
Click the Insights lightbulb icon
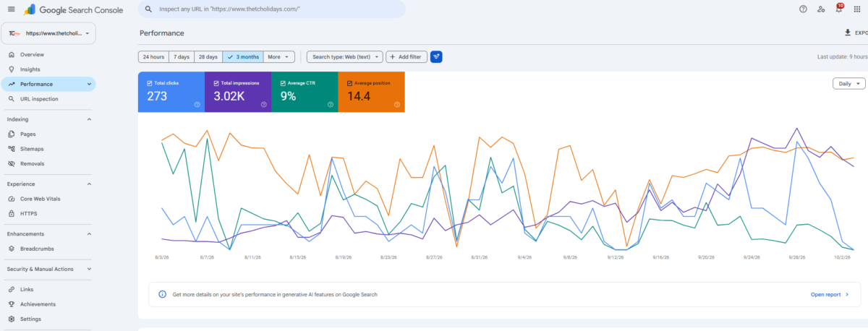[x=12, y=69]
